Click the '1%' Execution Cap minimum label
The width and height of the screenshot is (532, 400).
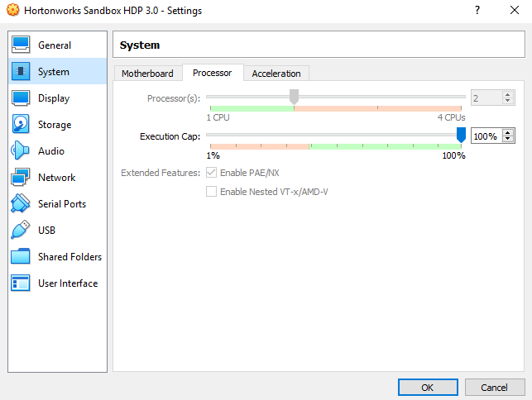(x=213, y=155)
